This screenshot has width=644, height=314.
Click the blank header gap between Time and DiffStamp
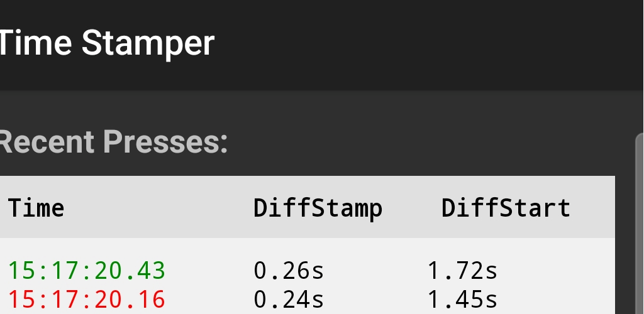(x=158, y=208)
